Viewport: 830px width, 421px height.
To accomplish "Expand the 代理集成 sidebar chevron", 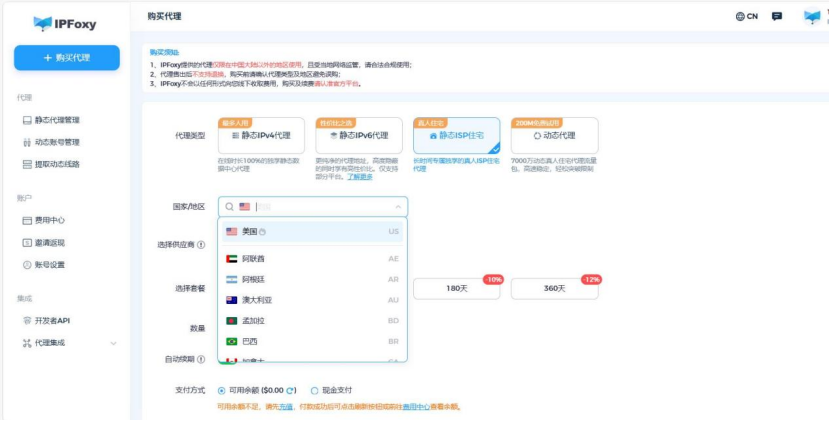I will 113,343.
